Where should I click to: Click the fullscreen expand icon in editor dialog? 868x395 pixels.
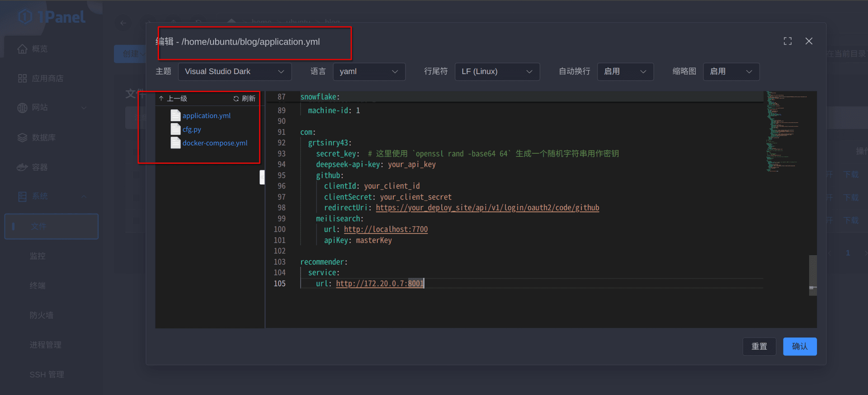tap(788, 41)
